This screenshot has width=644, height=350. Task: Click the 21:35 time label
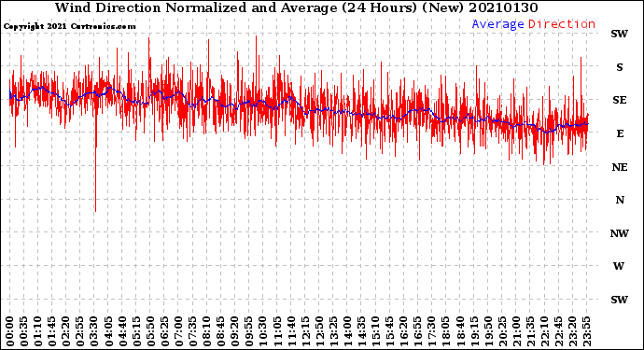coord(530,331)
